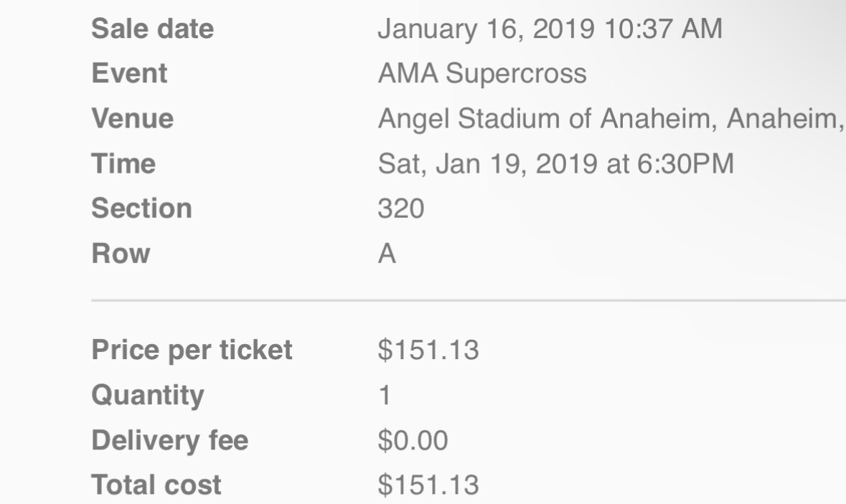Select the quantity value 1
The height and width of the screenshot is (504, 846).
[385, 396]
